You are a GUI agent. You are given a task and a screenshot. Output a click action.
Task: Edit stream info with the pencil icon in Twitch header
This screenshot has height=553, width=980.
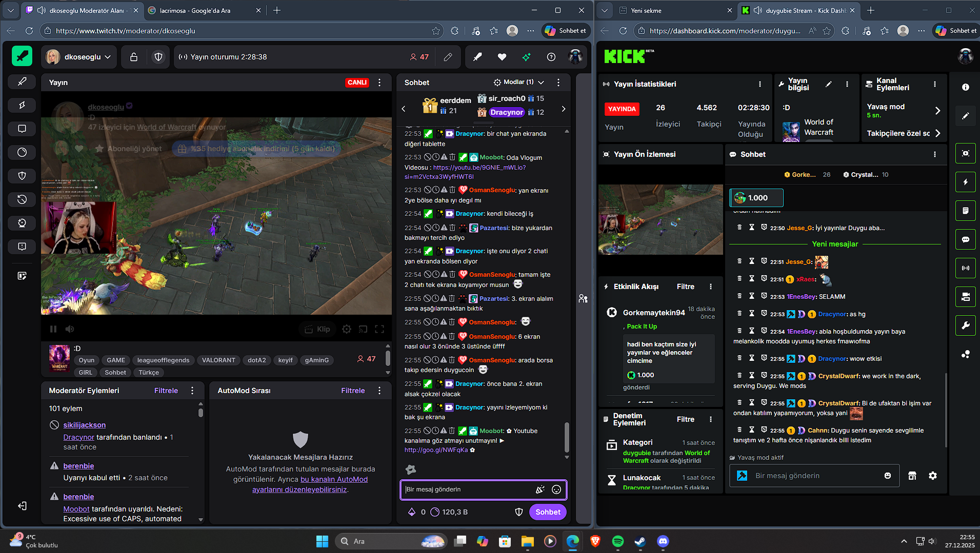(448, 57)
